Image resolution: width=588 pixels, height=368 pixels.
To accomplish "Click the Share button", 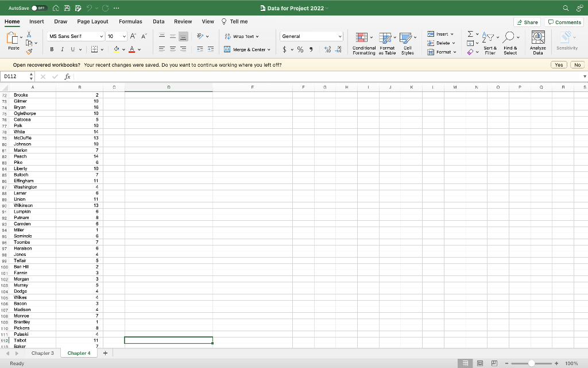I will [x=527, y=22].
